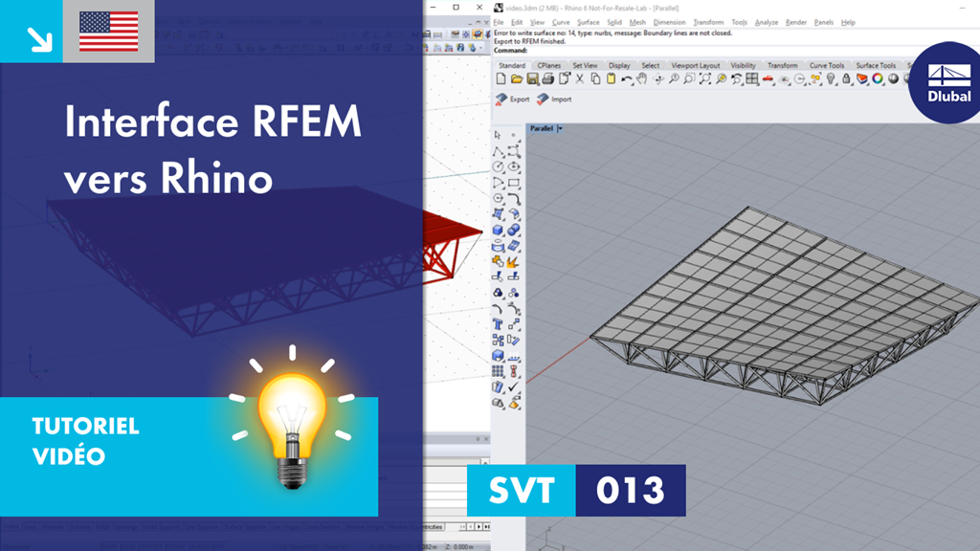The height and width of the screenshot is (551, 980).
Task: Click the Join puzzle-piece icon
Action: click(498, 261)
